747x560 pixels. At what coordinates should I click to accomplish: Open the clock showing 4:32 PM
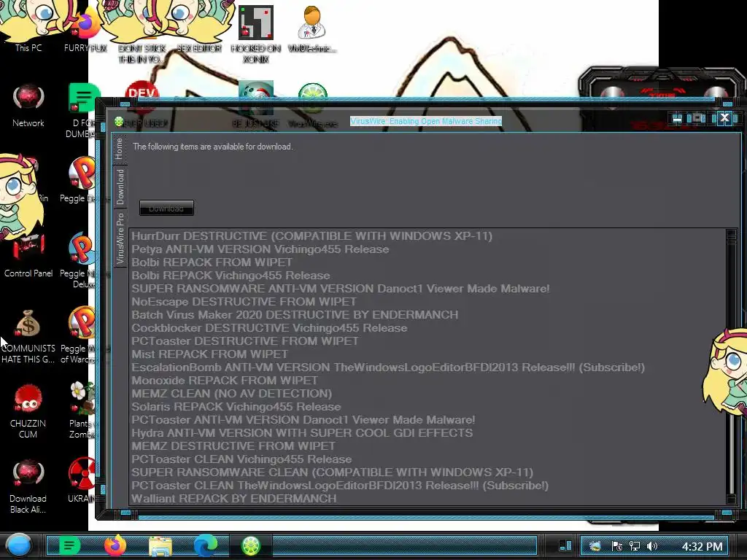703,546
